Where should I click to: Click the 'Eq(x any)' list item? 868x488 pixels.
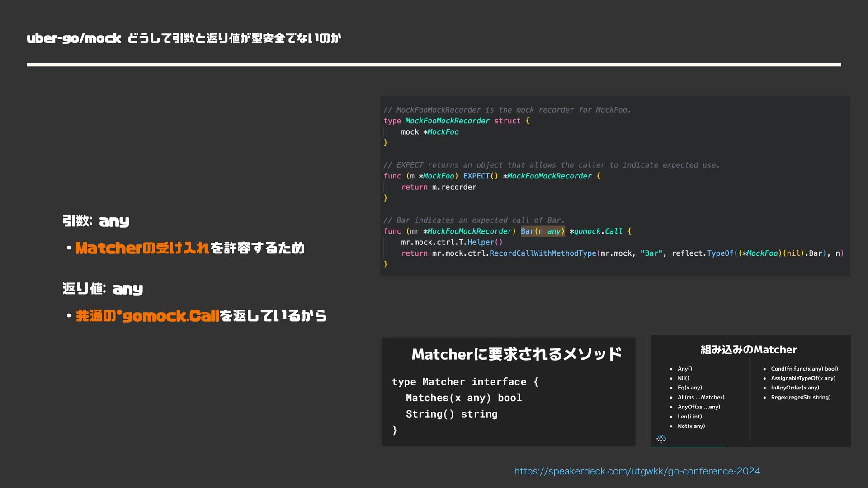click(x=690, y=388)
